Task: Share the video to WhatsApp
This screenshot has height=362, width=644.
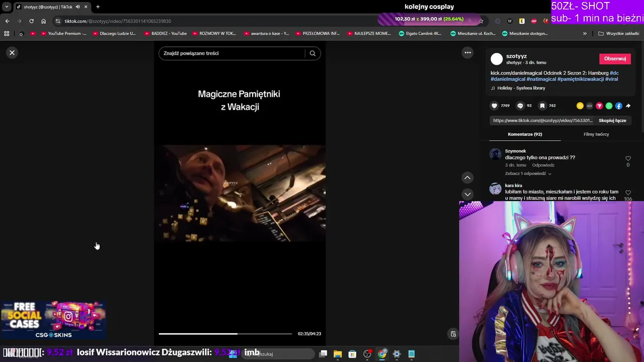Action: click(x=609, y=106)
